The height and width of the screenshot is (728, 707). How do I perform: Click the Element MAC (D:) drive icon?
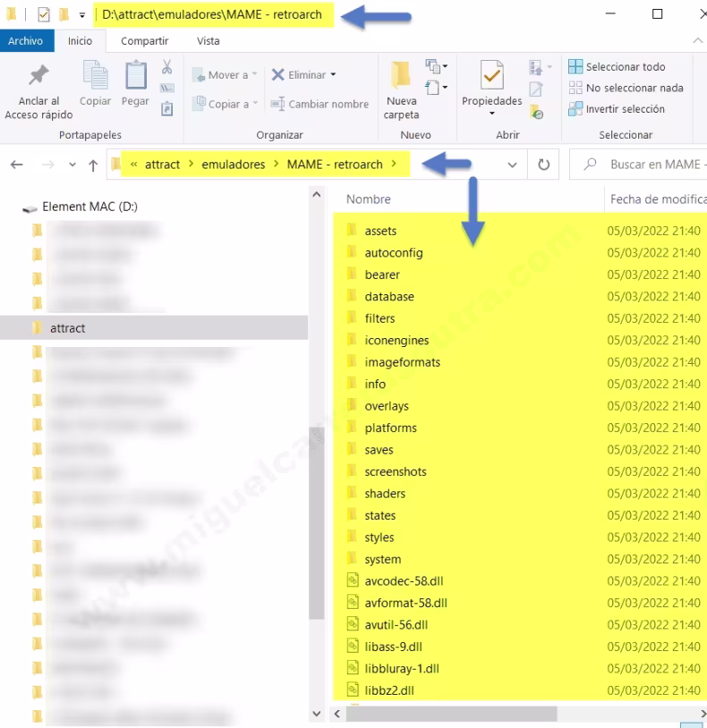pyautogui.click(x=30, y=209)
